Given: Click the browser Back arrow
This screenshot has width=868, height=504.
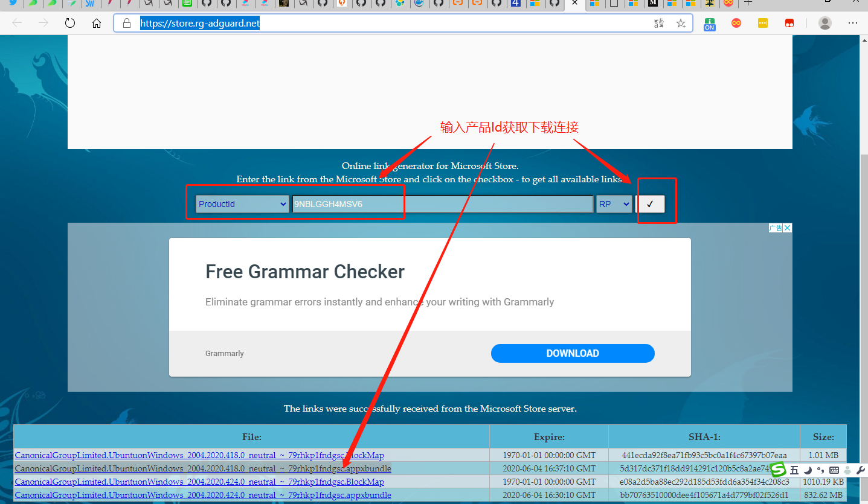Looking at the screenshot, I should tap(17, 23).
